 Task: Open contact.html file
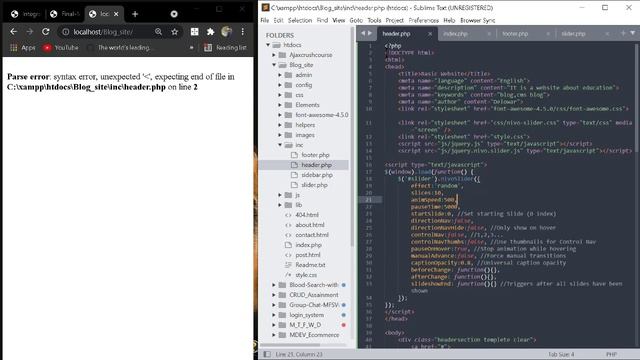[x=312, y=235]
